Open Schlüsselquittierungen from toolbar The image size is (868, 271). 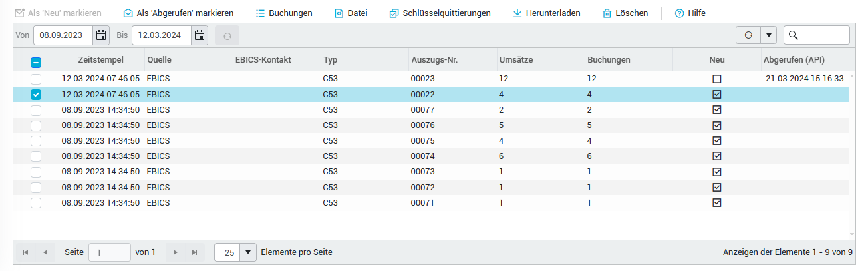[394, 13]
